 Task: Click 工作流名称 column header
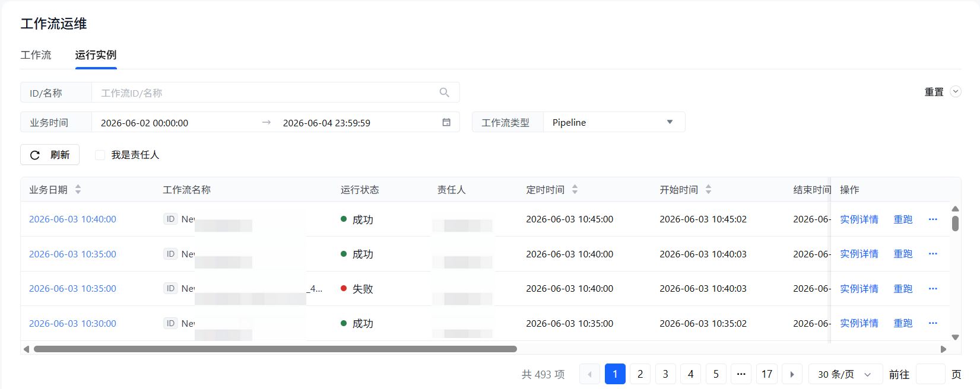pyautogui.click(x=187, y=190)
